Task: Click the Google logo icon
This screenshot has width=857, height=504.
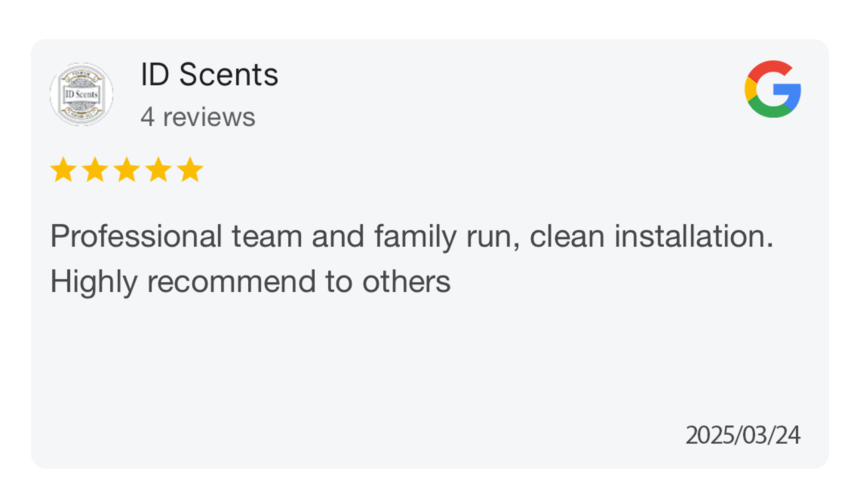Action: pyautogui.click(x=773, y=89)
